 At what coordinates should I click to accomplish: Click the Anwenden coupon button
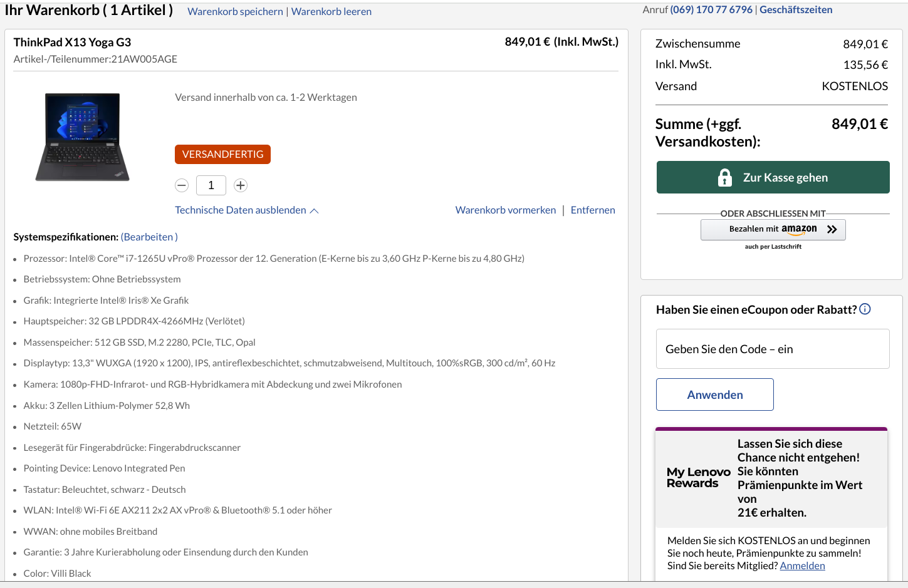[x=714, y=395]
